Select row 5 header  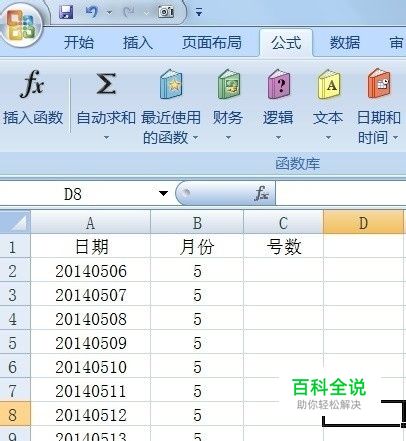click(15, 343)
